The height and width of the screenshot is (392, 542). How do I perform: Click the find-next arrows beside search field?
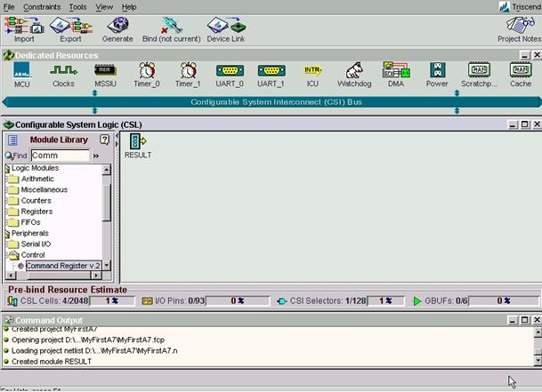click(96, 156)
